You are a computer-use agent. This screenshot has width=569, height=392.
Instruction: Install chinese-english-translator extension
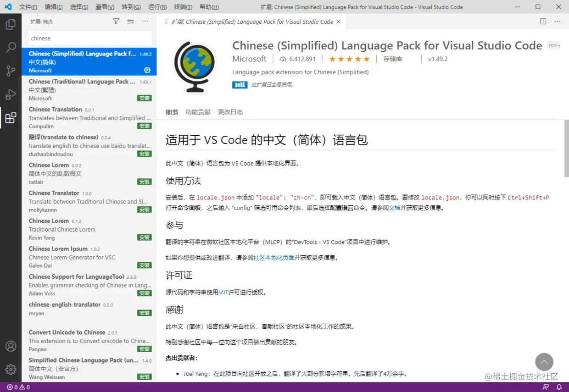(x=145, y=313)
